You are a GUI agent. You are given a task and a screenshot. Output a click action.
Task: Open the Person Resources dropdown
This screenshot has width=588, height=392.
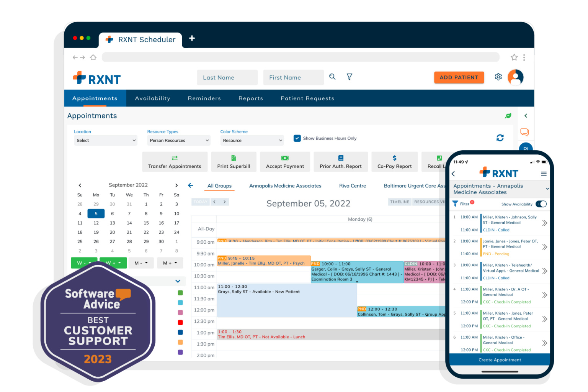178,140
